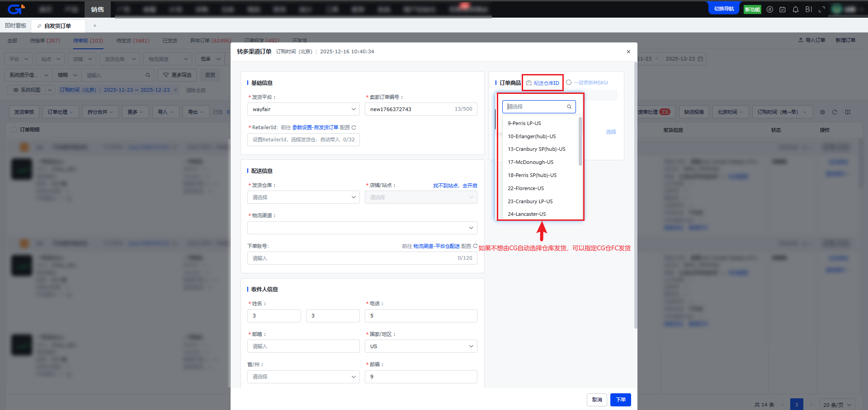Image resolution: width=868 pixels, height=410 pixels.
Task: Click the 导入订单 upload icon
Action: (x=801, y=40)
